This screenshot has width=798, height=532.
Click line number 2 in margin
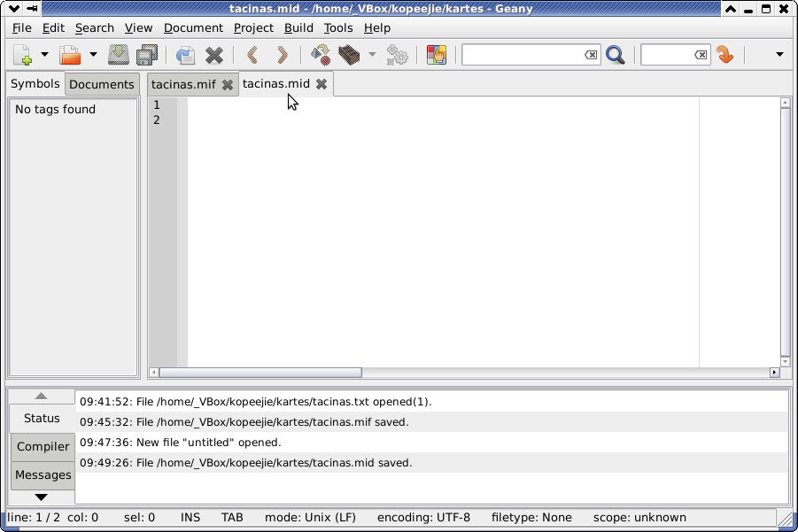(157, 120)
